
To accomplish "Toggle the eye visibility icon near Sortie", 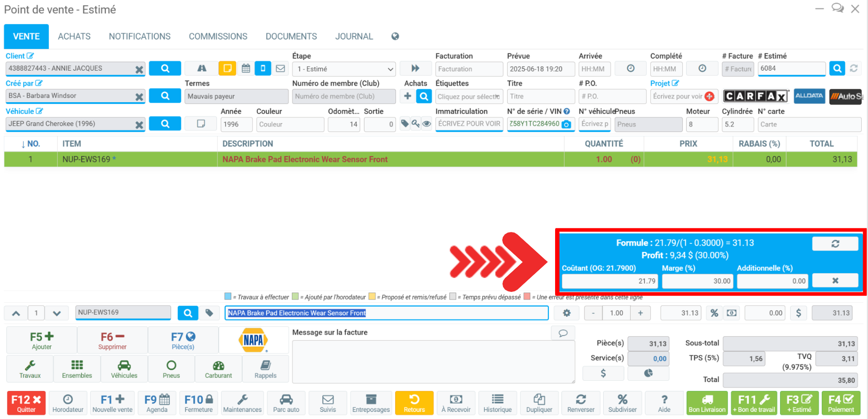I will click(427, 124).
